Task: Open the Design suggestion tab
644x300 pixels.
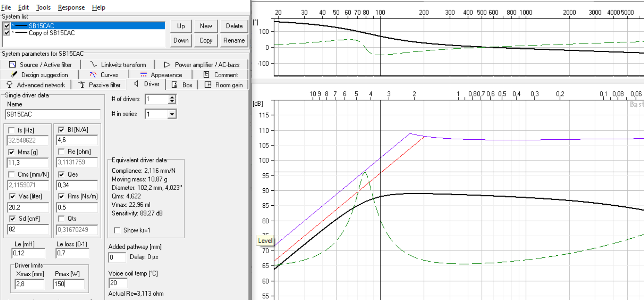Action: pyautogui.click(x=40, y=74)
